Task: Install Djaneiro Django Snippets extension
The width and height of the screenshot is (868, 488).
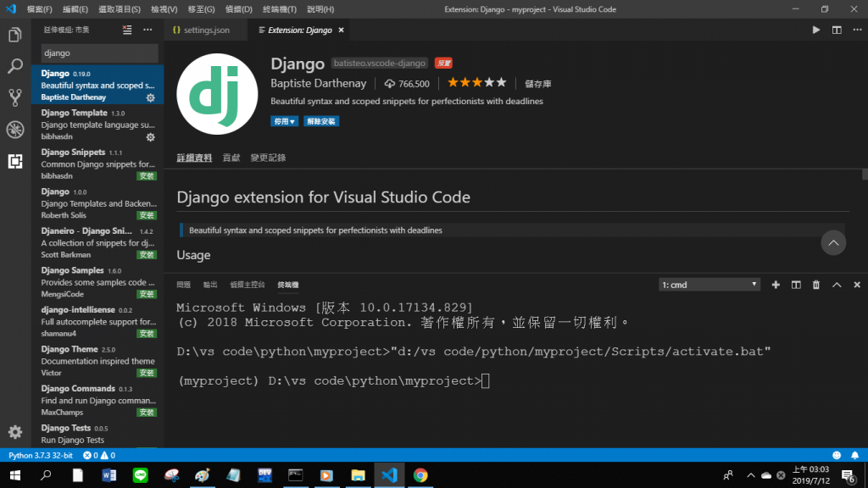Action: [x=147, y=254]
